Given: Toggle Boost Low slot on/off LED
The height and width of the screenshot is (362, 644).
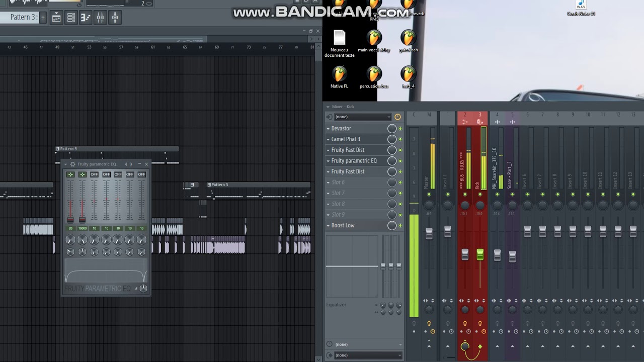Looking at the screenshot, I should pos(400,226).
